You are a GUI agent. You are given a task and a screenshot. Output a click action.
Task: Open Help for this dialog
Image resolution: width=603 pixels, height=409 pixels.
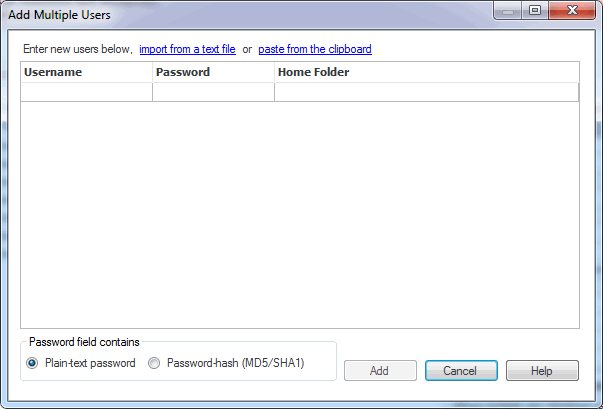541,370
